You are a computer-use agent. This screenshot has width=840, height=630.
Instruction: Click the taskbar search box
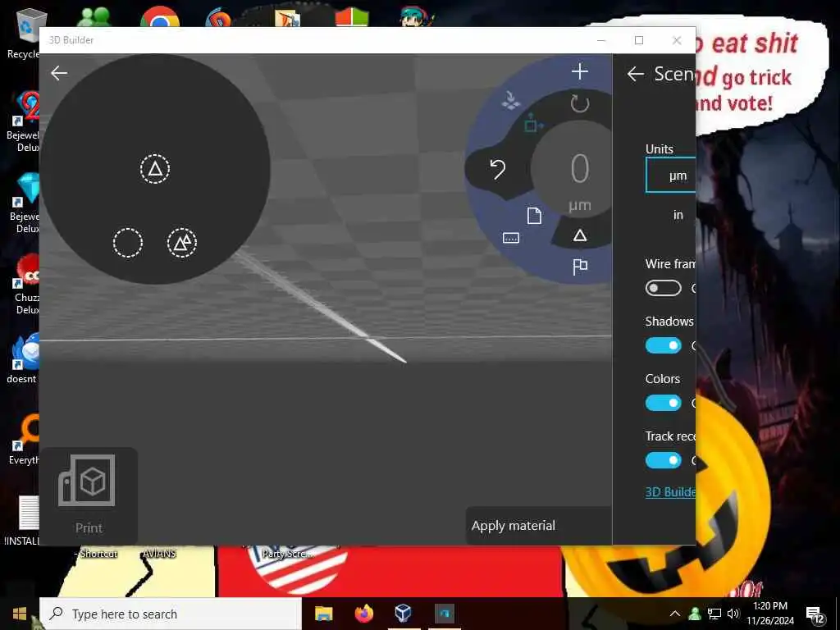pos(171,614)
